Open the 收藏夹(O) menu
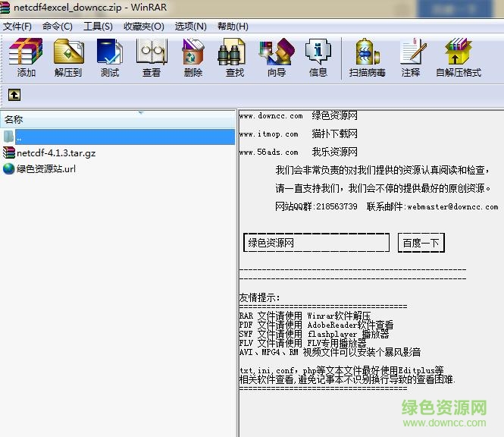 [144, 27]
